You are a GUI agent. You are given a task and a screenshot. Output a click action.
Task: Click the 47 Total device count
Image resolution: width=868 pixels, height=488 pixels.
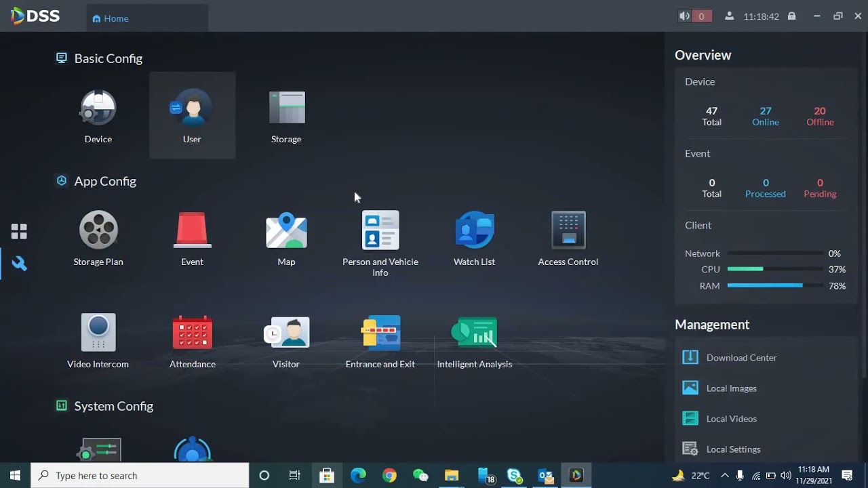tap(711, 116)
